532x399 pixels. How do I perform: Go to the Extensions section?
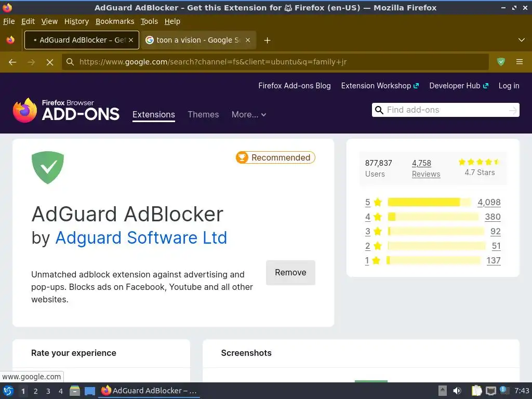click(154, 115)
